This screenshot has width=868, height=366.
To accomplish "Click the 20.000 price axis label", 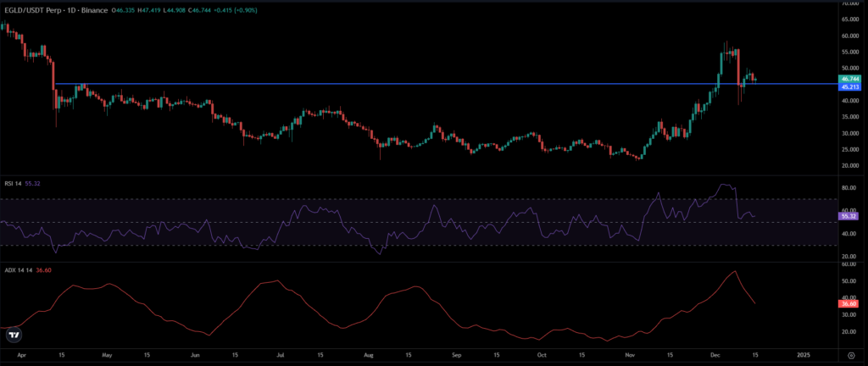I will click(849, 165).
